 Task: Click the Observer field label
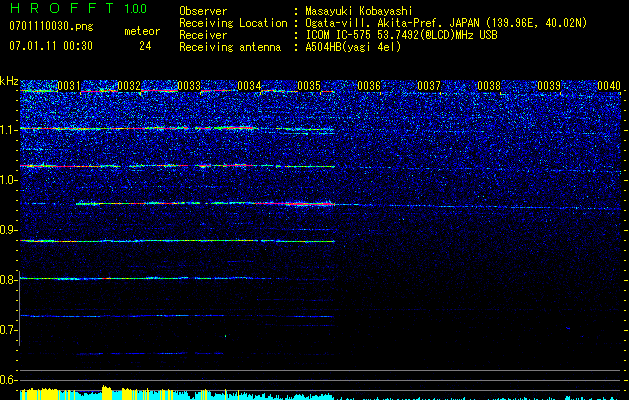[x=203, y=11]
